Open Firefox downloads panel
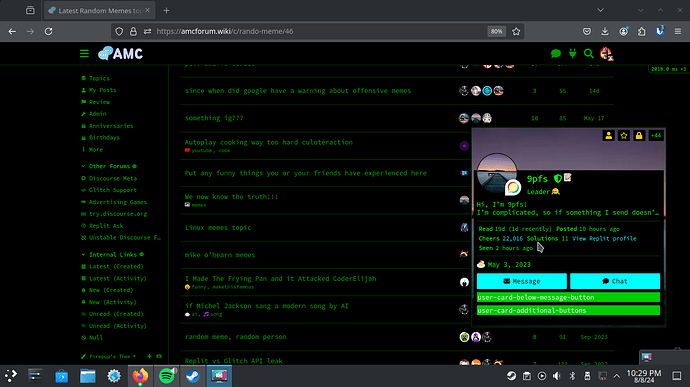This screenshot has height=387, width=690. (x=605, y=31)
